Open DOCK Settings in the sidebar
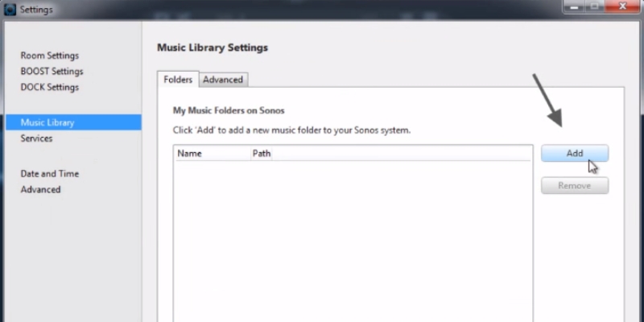 tap(50, 87)
